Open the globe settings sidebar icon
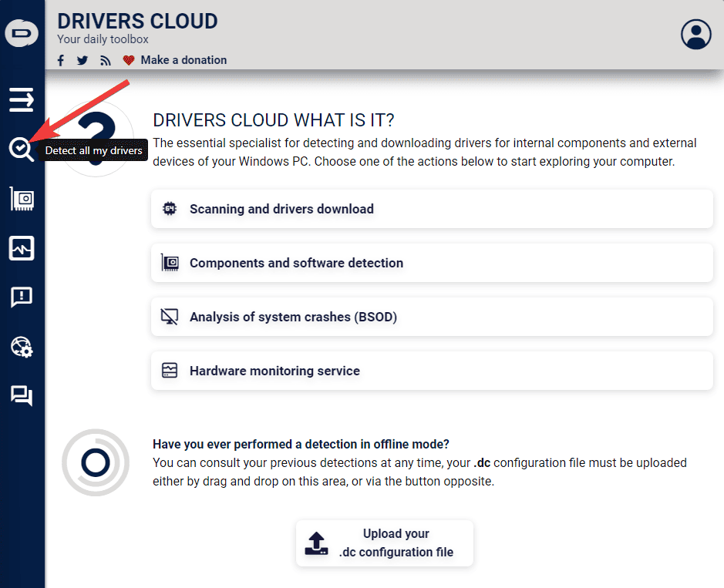Image resolution: width=724 pixels, height=588 pixels. [22, 347]
